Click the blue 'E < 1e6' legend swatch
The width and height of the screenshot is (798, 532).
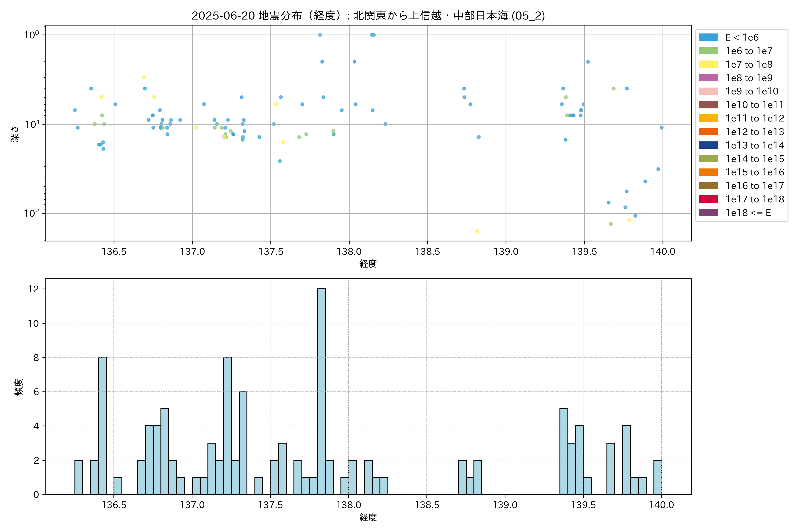pyautogui.click(x=708, y=37)
